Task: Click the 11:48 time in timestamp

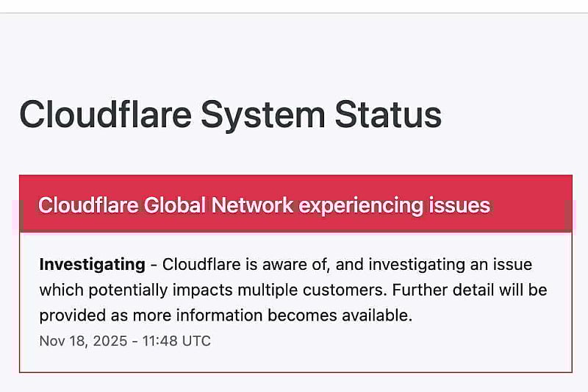Action: coord(157,341)
